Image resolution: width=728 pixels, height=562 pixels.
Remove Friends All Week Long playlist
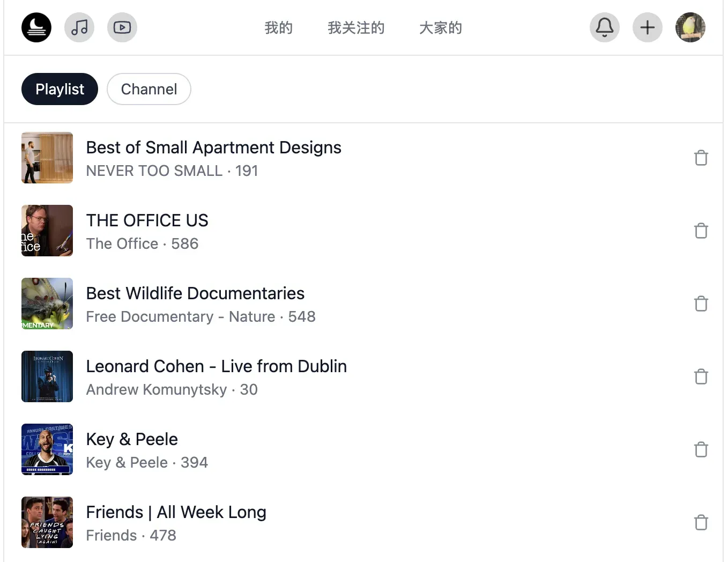tap(701, 523)
